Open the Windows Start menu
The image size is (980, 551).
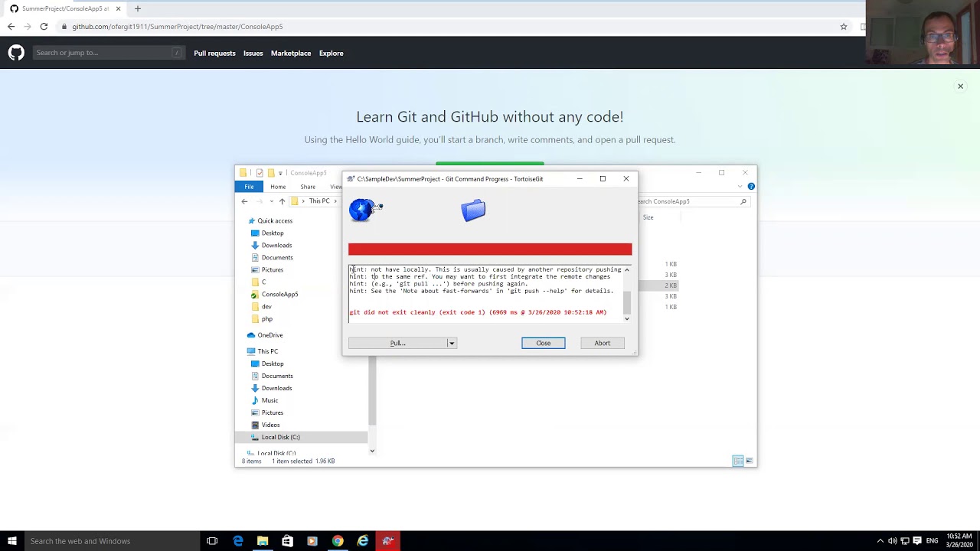click(11, 541)
